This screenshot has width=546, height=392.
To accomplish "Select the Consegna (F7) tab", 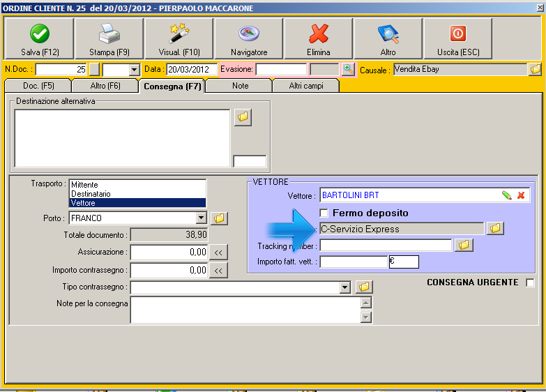I will (x=172, y=86).
